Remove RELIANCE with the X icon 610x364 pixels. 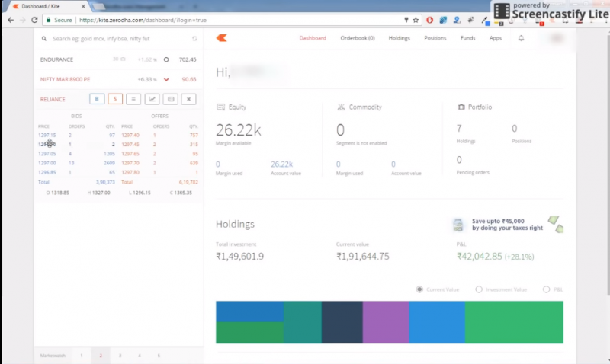click(x=188, y=99)
